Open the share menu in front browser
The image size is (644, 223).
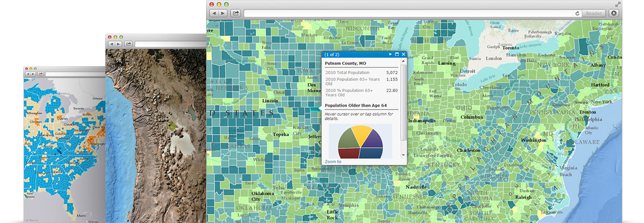(236, 14)
